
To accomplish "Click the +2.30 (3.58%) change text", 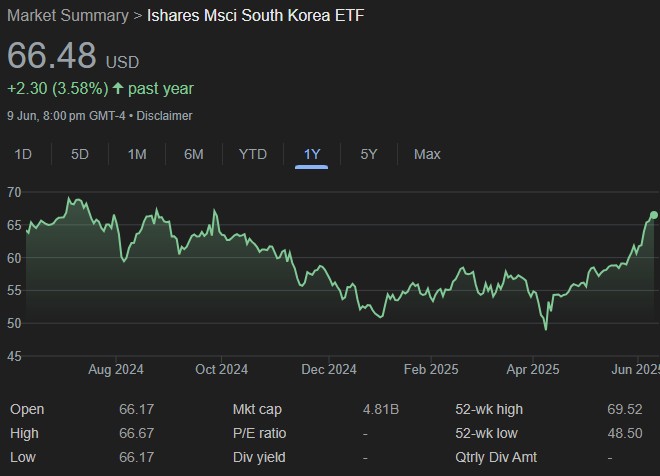I will (x=58, y=88).
